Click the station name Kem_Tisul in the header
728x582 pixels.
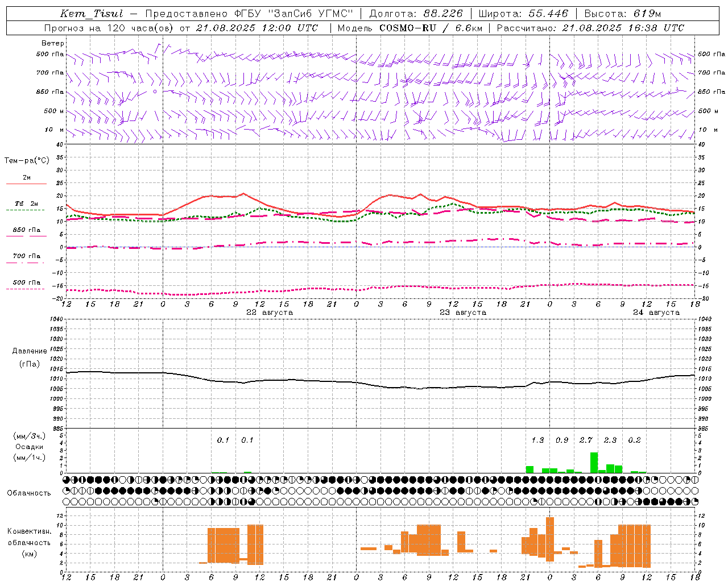(91, 14)
